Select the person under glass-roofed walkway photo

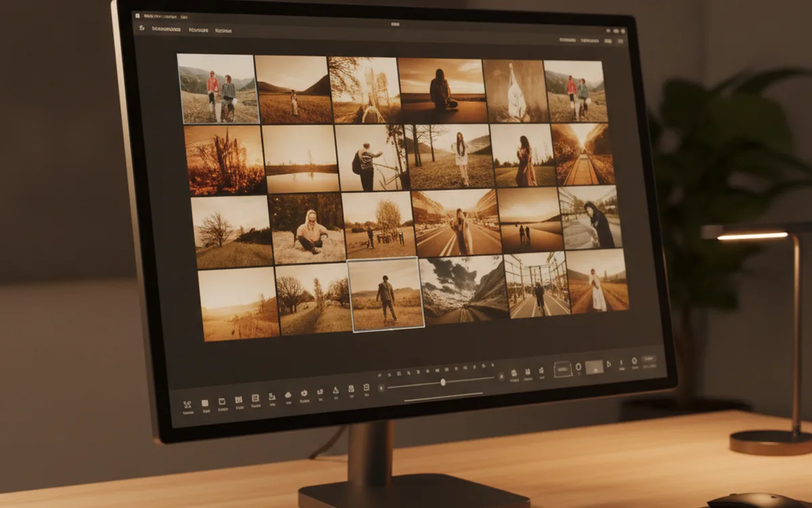point(537,285)
